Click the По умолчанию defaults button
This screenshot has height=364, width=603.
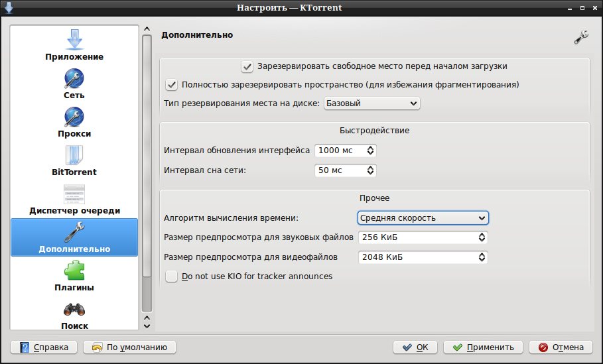(x=129, y=347)
